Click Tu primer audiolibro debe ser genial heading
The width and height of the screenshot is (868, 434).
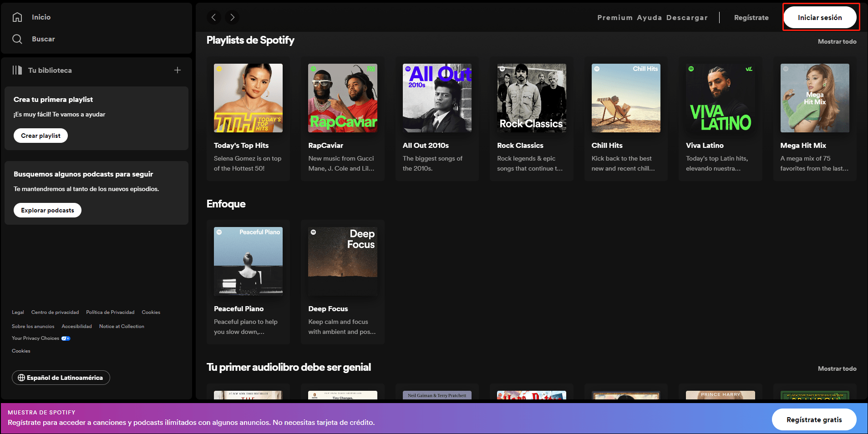(289, 367)
